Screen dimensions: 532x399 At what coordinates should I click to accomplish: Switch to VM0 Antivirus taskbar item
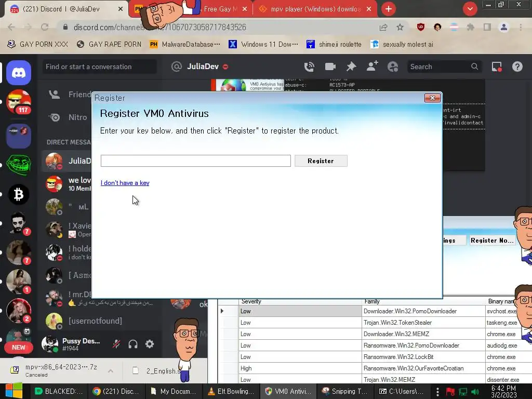point(288,392)
